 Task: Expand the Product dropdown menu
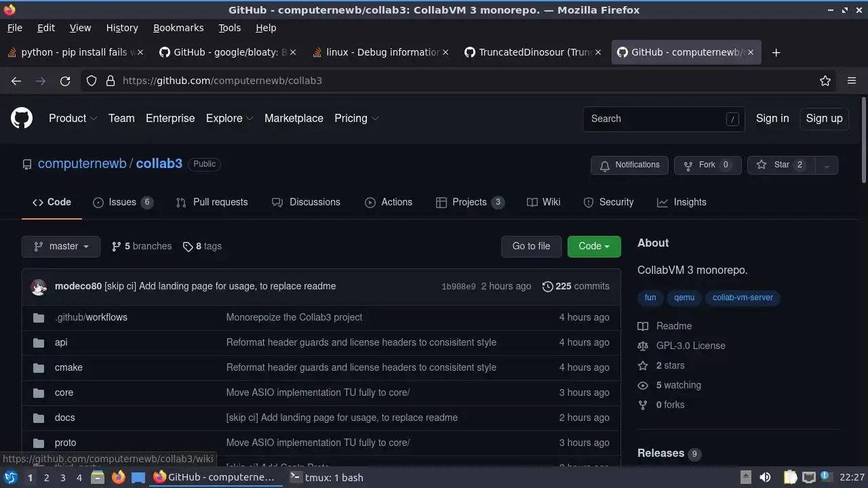[x=73, y=118]
